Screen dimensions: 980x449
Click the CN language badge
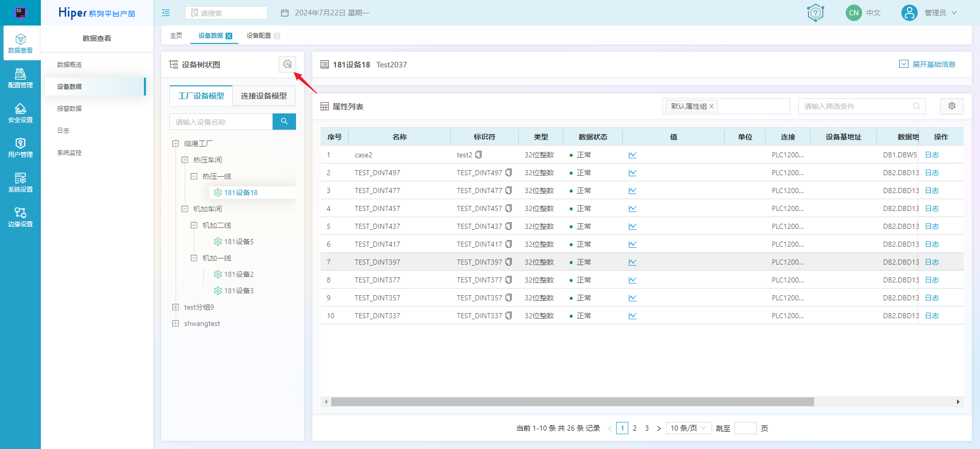pyautogui.click(x=854, y=13)
